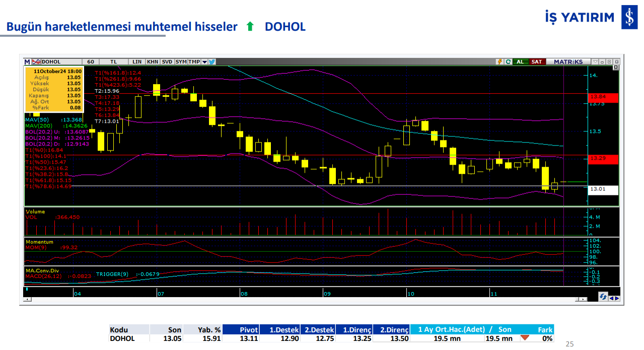The width and height of the screenshot is (644, 350).
Task: Open the chart symbol icon beside DOHOL
Action: (x=36, y=62)
